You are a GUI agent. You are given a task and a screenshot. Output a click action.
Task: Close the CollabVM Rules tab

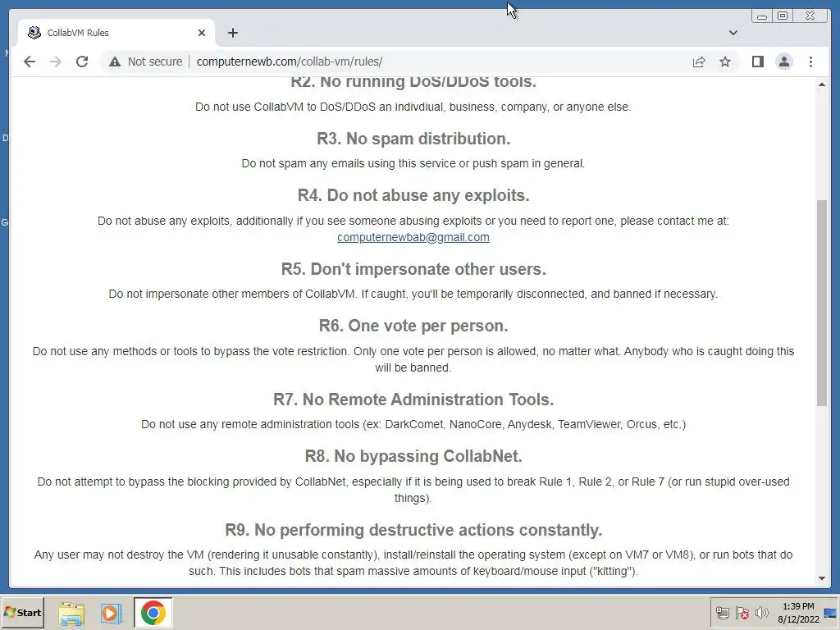pos(202,33)
